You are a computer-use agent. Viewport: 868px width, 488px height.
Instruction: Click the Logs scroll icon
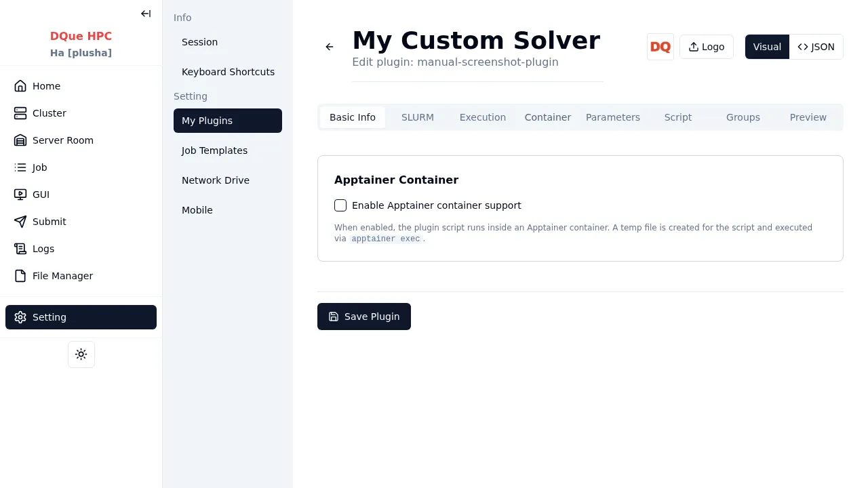[x=20, y=249]
